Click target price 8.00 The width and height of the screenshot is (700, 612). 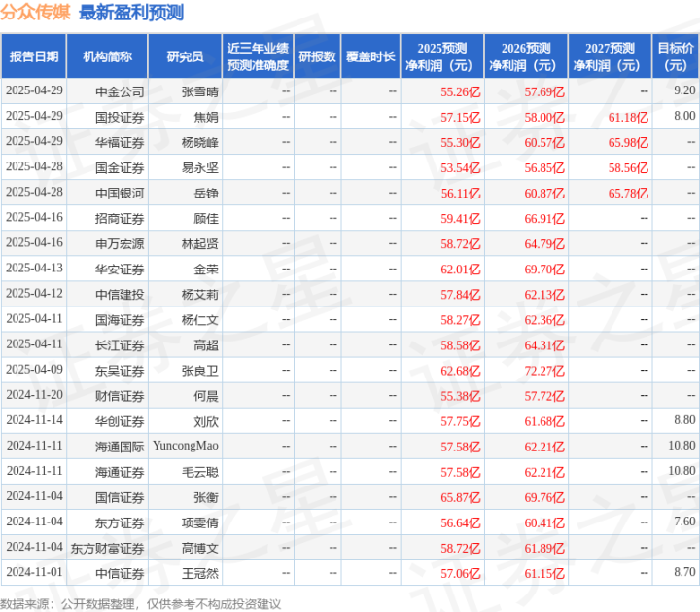click(x=684, y=116)
